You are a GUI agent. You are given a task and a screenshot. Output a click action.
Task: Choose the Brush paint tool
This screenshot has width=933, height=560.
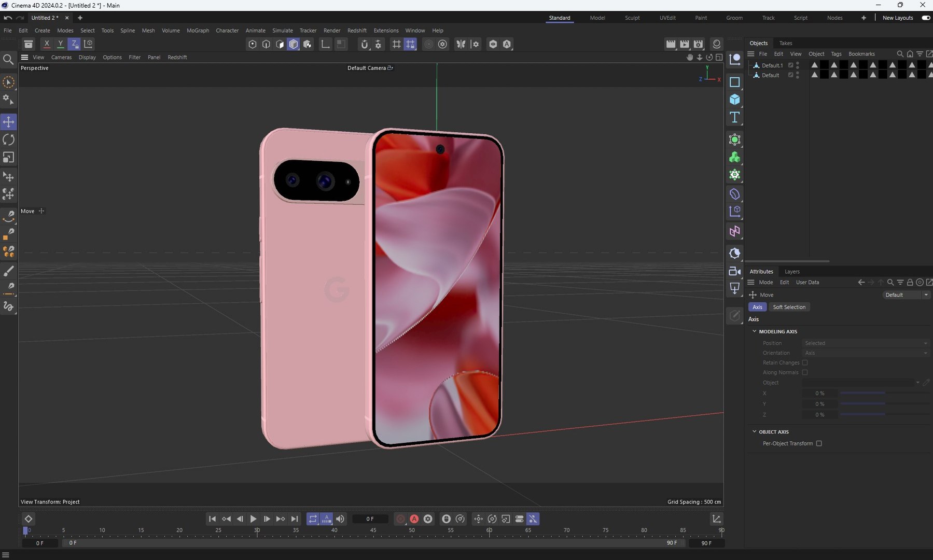point(9,271)
